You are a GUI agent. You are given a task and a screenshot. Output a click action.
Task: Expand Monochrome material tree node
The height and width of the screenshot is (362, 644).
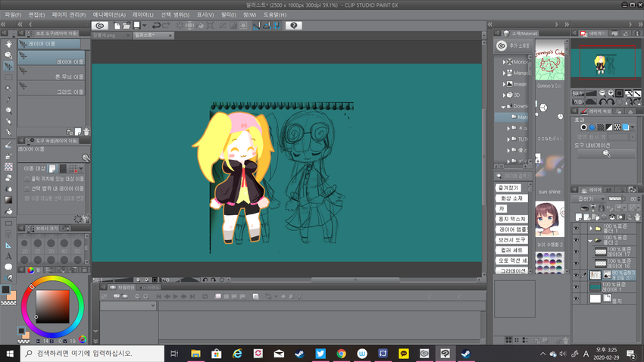(505, 62)
